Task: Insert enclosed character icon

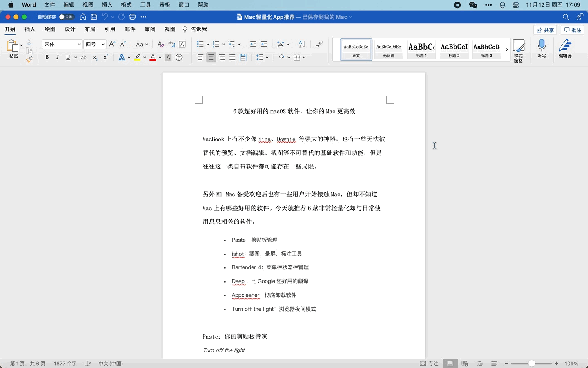Action: coord(179,57)
